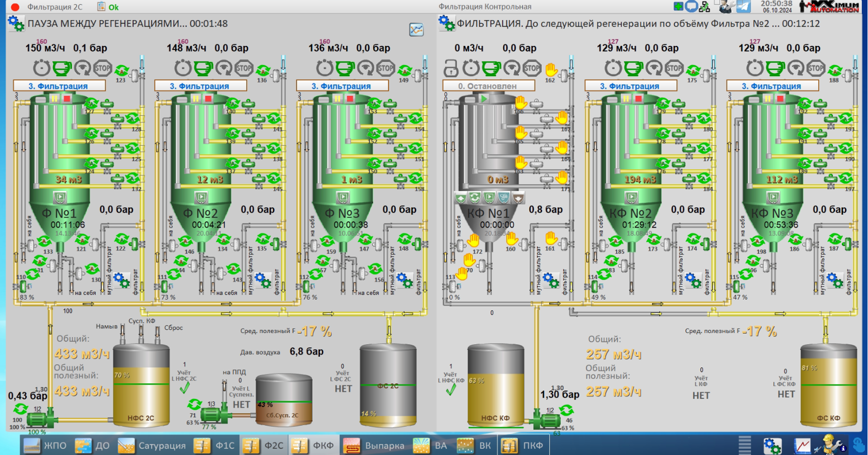Switch to the ПКФ tab
The image size is (868, 455).
click(524, 445)
